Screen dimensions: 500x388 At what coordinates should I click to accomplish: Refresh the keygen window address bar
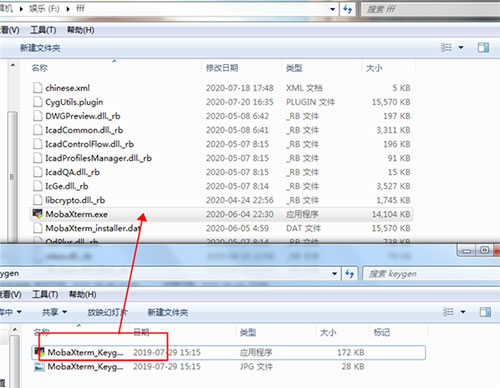[x=349, y=274]
